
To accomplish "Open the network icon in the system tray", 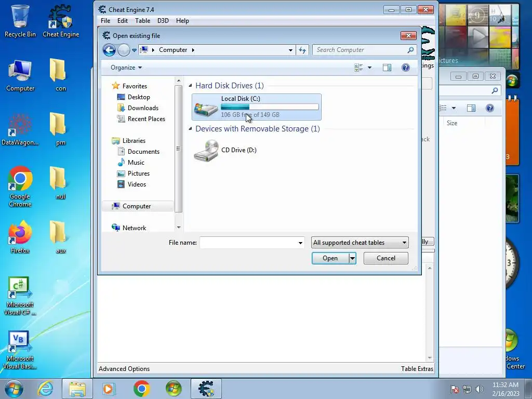I will (467, 389).
